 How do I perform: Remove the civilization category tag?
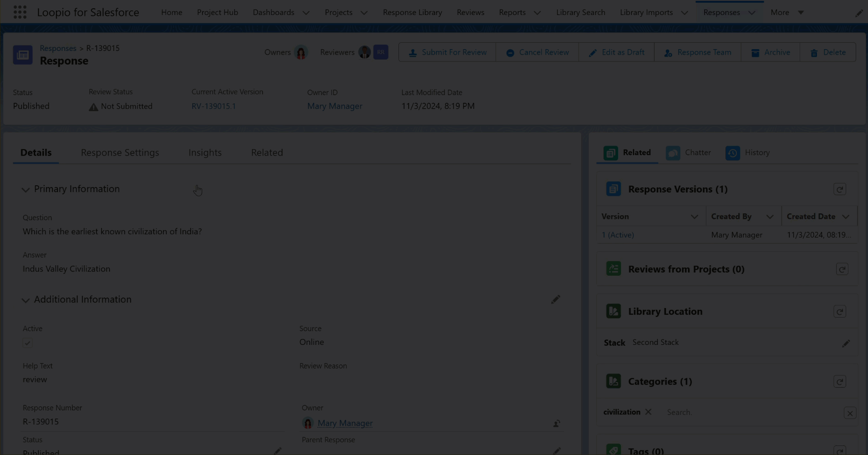[x=648, y=412]
